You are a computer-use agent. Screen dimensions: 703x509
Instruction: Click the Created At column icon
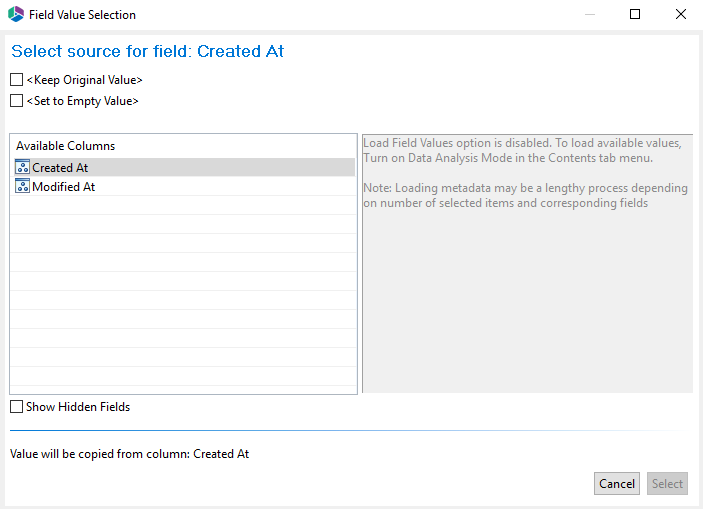[23, 168]
